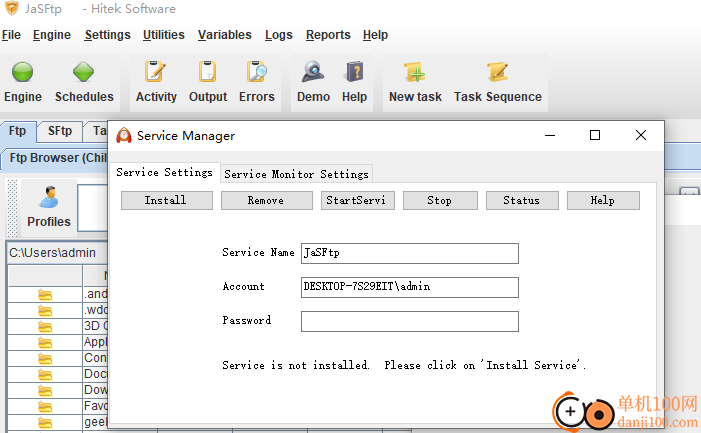The height and width of the screenshot is (433, 701).
Task: Focus the Service Name field
Action: [410, 253]
